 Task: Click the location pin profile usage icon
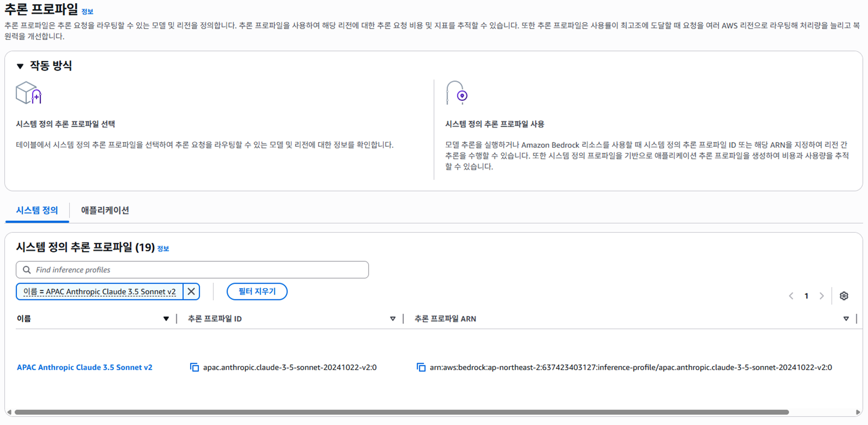click(x=457, y=93)
